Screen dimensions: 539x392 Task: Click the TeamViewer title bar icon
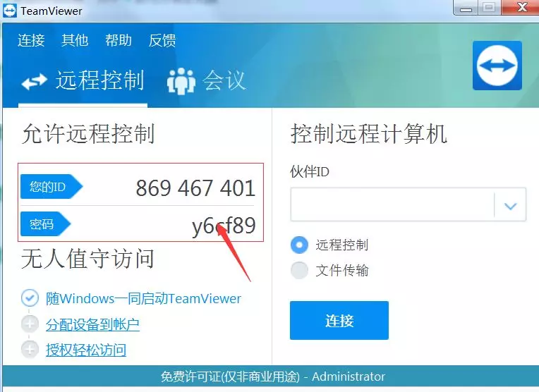coord(9,11)
